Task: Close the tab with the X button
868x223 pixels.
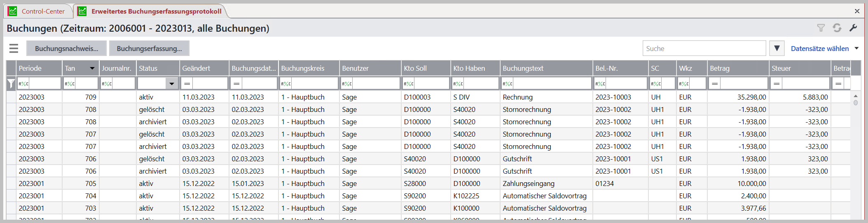Action: pos(857,11)
